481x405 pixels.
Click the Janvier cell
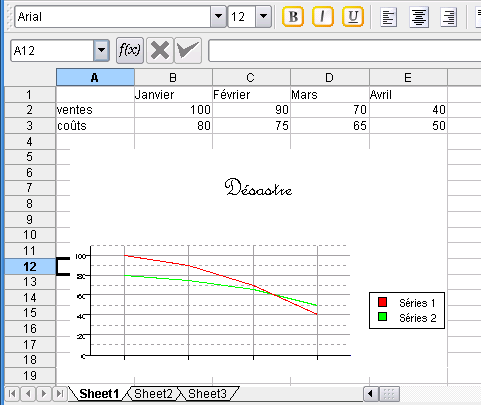(173, 95)
